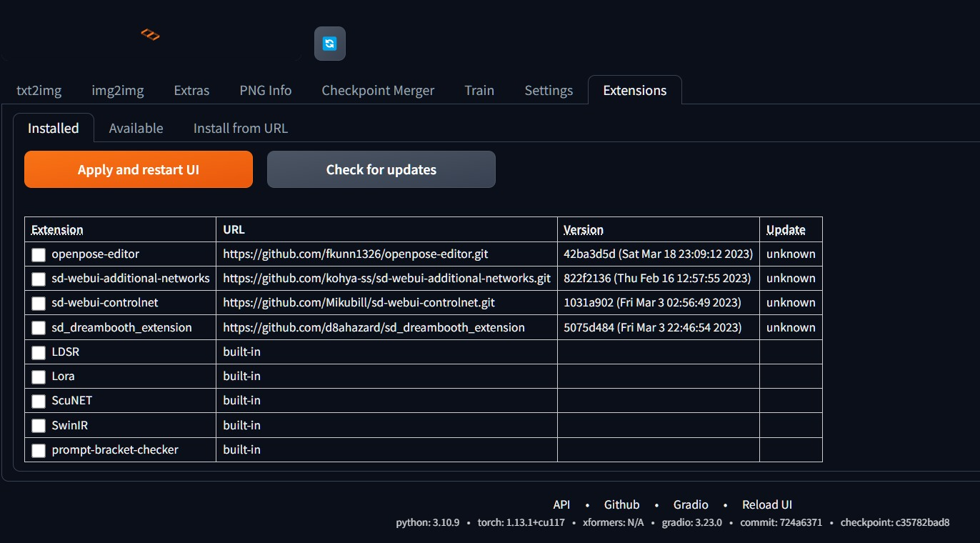The width and height of the screenshot is (980, 543).
Task: Click the API link at the bottom
Action: (x=561, y=504)
